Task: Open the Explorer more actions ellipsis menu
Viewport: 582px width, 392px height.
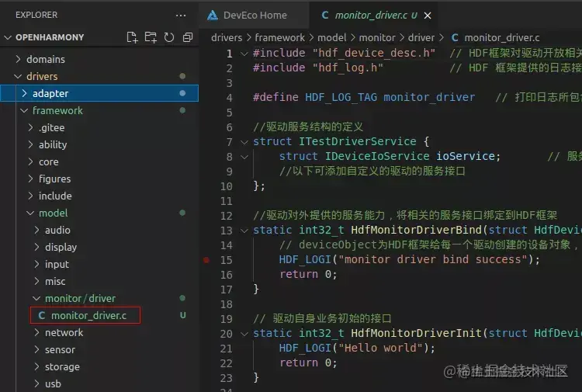Action: [x=181, y=16]
